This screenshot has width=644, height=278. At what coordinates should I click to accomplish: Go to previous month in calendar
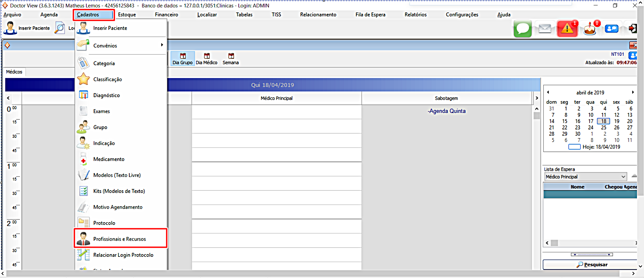(x=548, y=92)
